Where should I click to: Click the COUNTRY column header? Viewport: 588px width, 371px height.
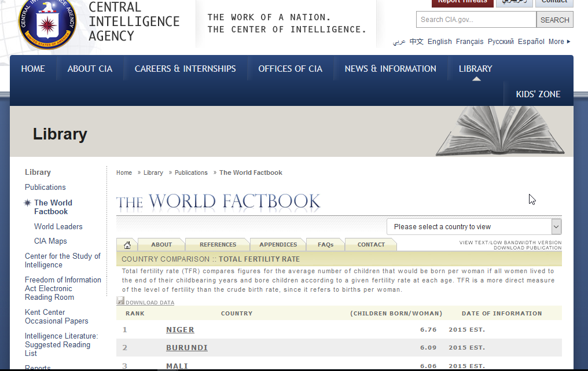coord(237,313)
